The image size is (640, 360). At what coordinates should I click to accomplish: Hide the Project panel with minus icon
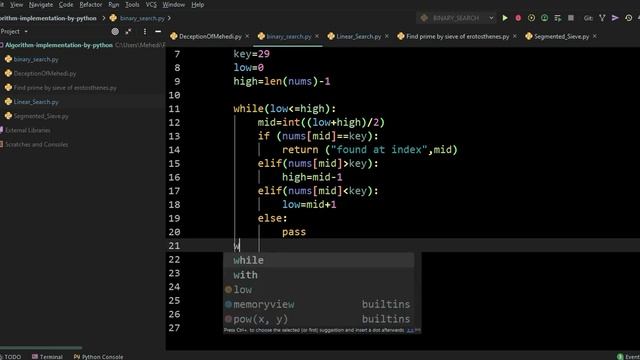pos(158,31)
